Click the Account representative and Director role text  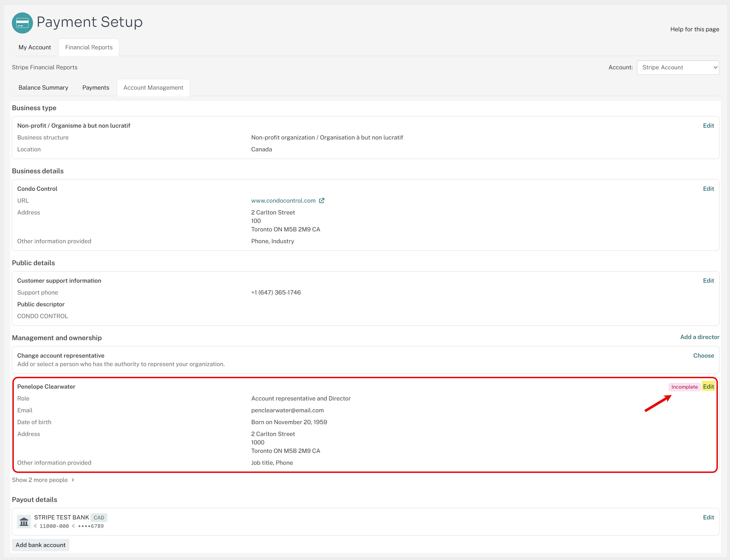(301, 399)
